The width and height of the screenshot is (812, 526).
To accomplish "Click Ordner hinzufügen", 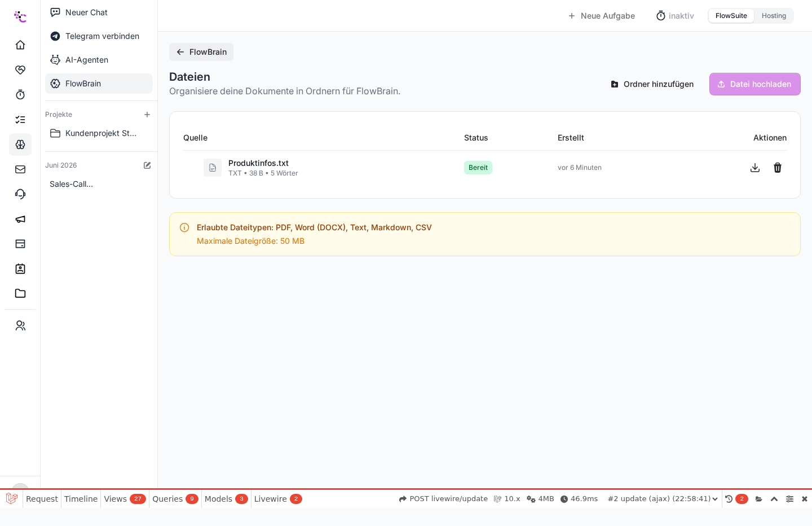I will (652, 84).
